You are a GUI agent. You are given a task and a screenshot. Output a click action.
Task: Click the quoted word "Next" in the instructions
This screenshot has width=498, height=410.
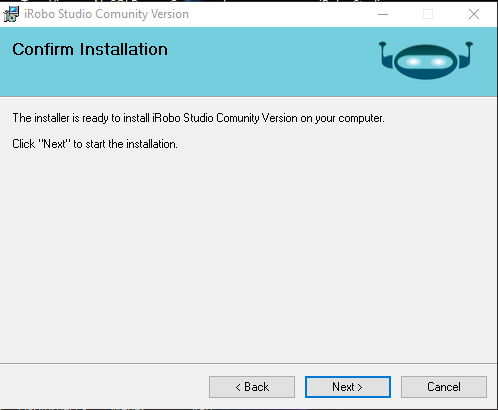tap(54, 144)
